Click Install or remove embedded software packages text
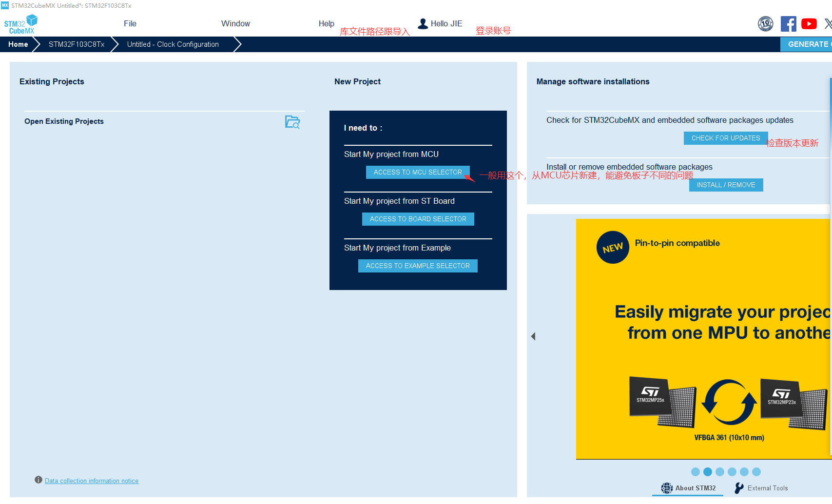 click(x=629, y=167)
